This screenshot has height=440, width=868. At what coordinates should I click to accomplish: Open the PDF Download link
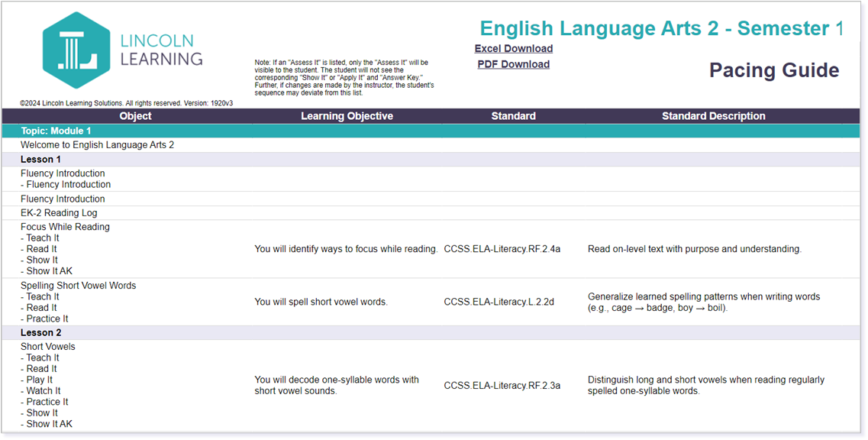pyautogui.click(x=513, y=64)
